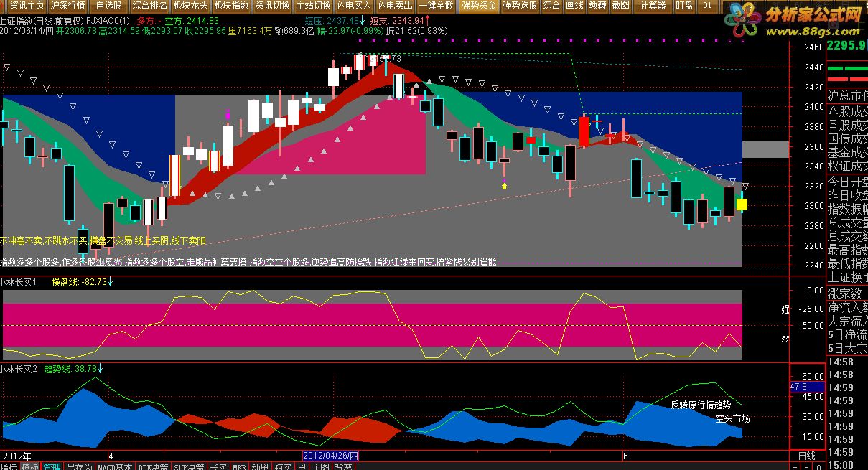The image size is (868, 470).
Task: Switch to the 长买 indicator tab
Action: pyautogui.click(x=218, y=466)
